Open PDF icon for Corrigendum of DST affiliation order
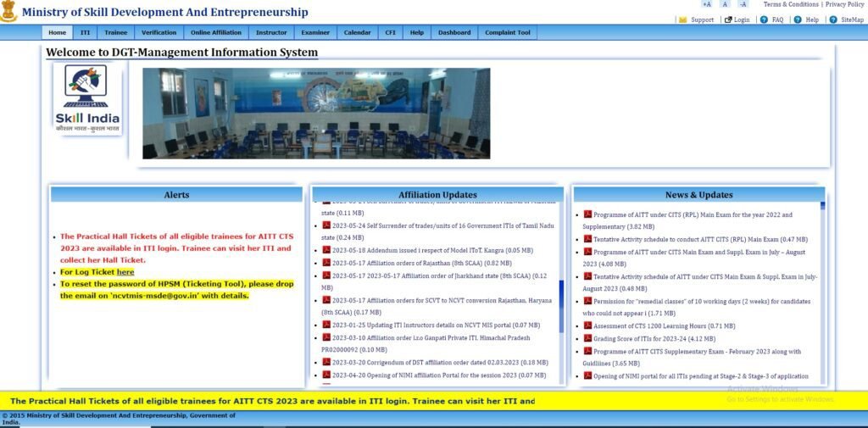The image size is (868, 428). (326, 362)
